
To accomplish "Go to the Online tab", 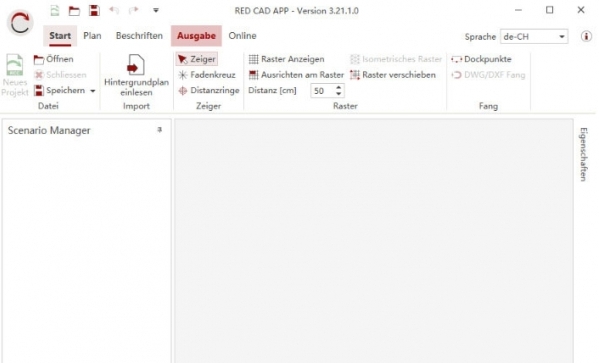I will click(x=242, y=36).
